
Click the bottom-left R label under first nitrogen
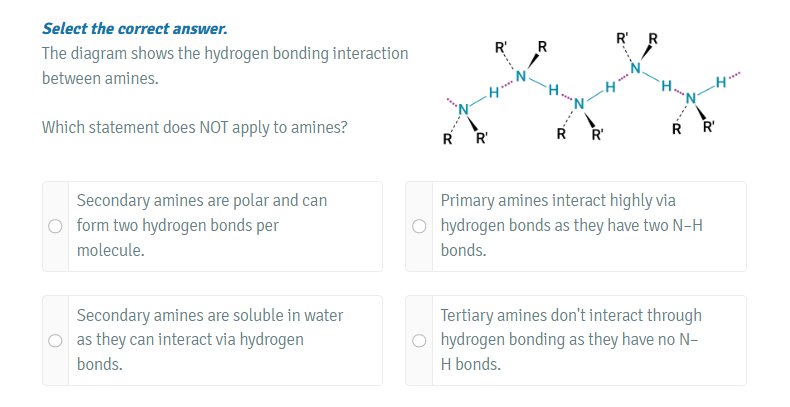tap(447, 137)
